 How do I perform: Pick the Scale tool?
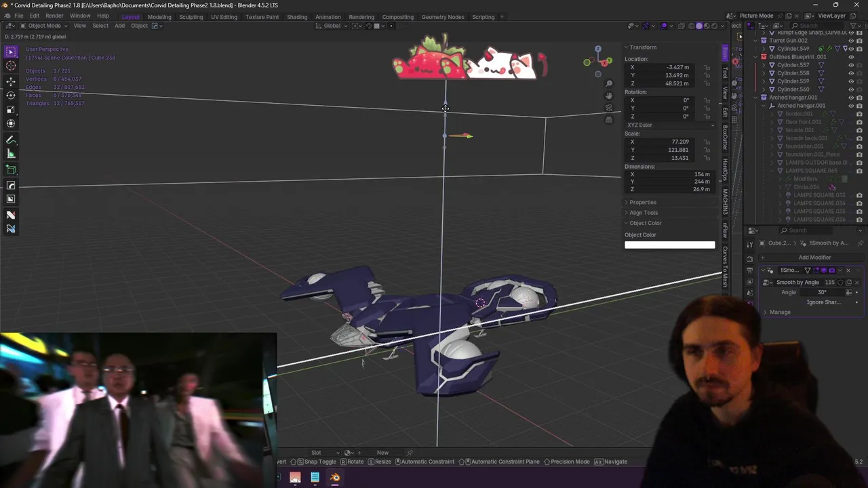pos(11,110)
